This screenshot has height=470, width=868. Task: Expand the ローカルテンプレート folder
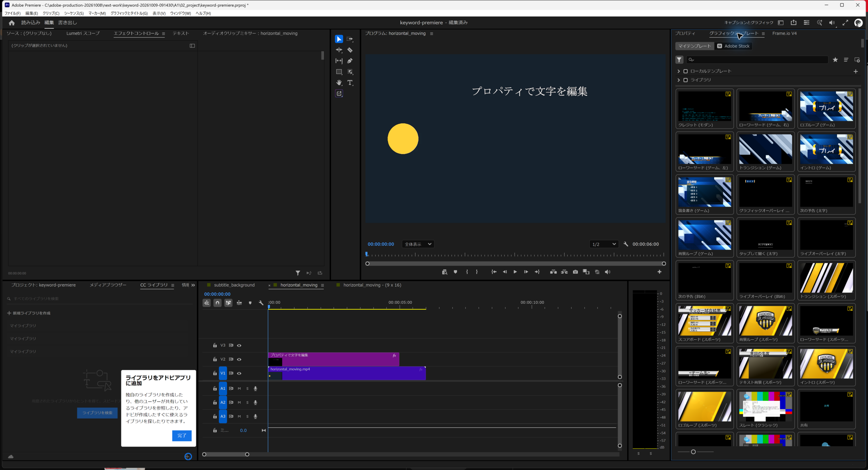[x=678, y=71]
